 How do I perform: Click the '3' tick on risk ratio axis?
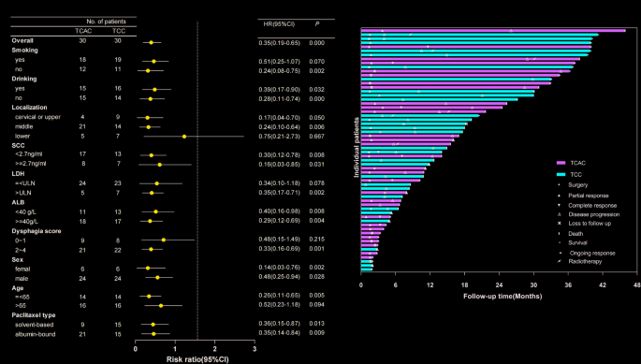pos(255,349)
